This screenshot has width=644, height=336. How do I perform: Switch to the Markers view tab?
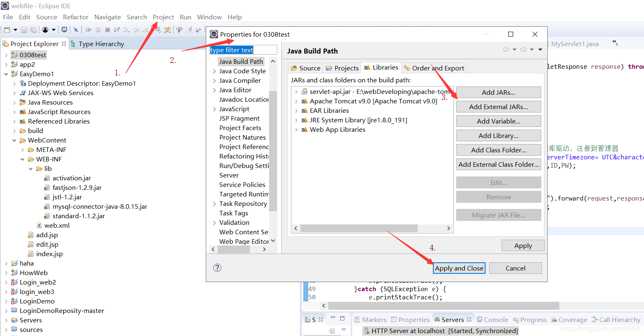point(370,320)
